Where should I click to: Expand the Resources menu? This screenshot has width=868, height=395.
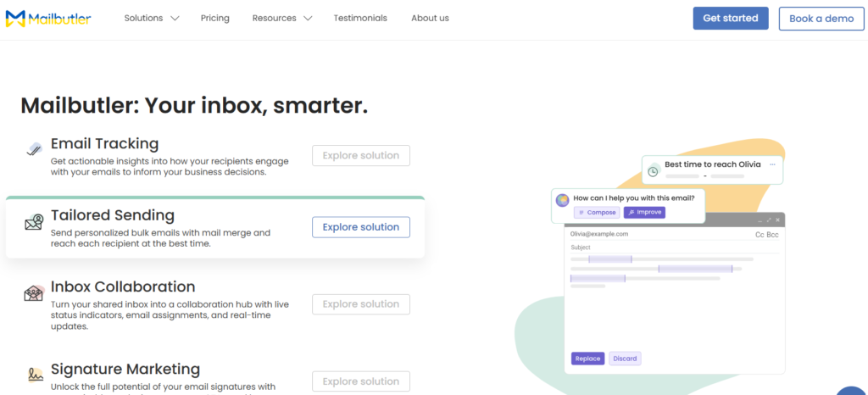[282, 19]
